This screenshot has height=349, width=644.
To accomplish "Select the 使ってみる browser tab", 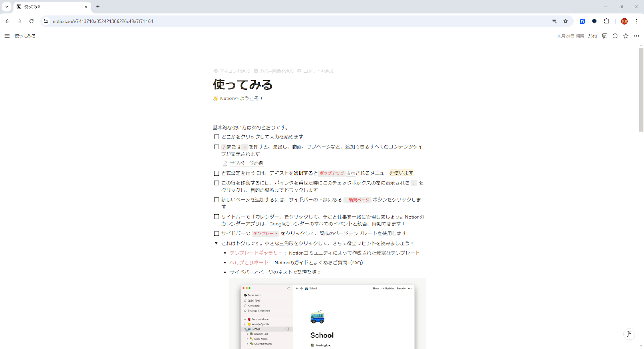I will pyautogui.click(x=52, y=7).
